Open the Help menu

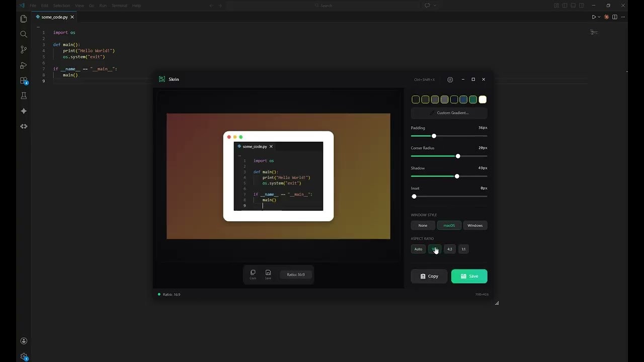point(136,6)
